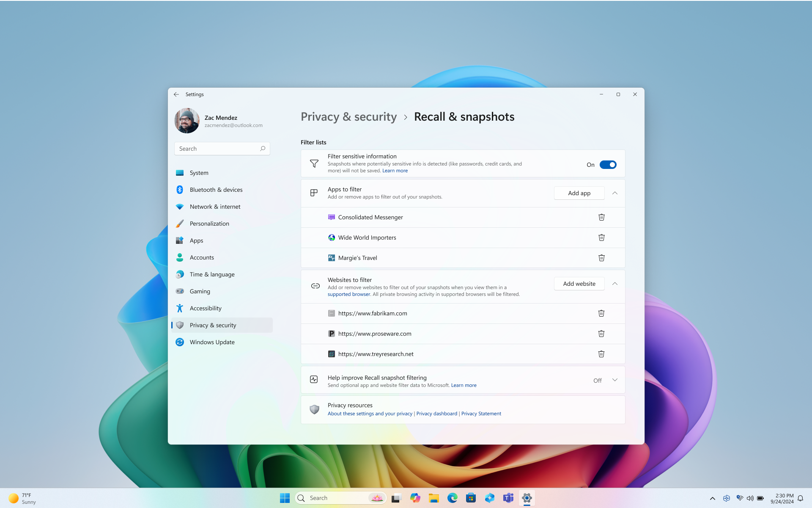This screenshot has height=508, width=812.
Task: Click Add website button
Action: (x=579, y=284)
